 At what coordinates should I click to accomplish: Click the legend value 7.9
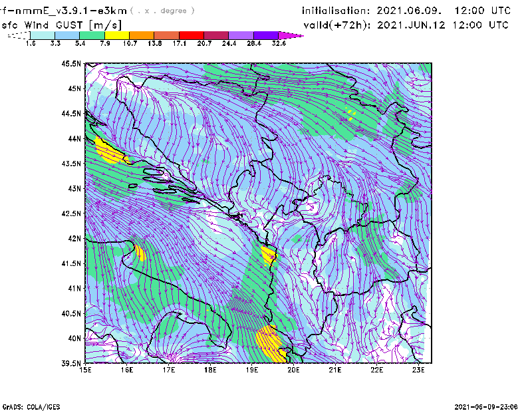point(105,43)
